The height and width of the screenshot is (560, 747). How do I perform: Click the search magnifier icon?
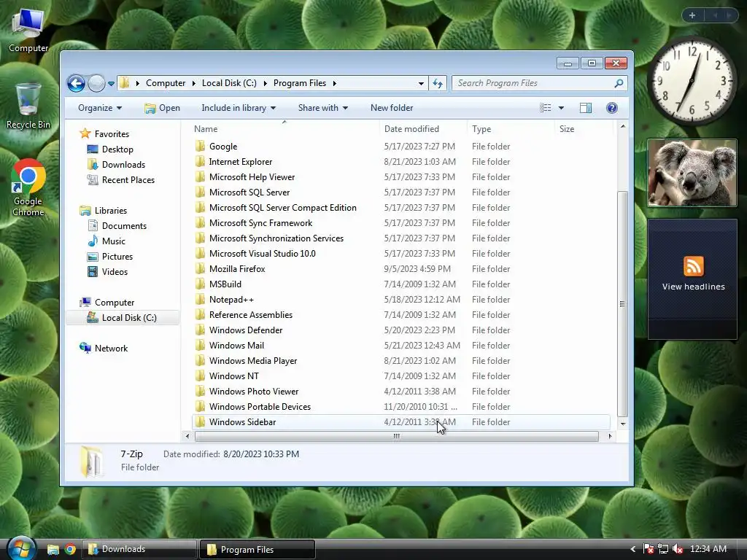pyautogui.click(x=619, y=83)
